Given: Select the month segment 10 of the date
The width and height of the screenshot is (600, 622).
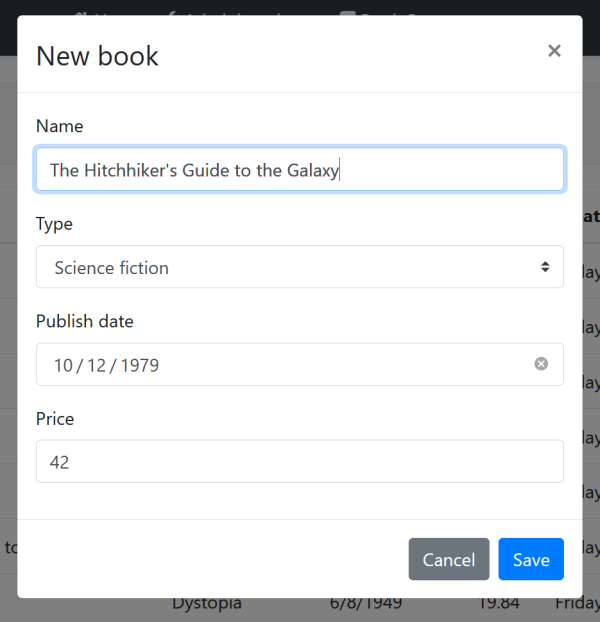Looking at the screenshot, I should pos(64,366).
